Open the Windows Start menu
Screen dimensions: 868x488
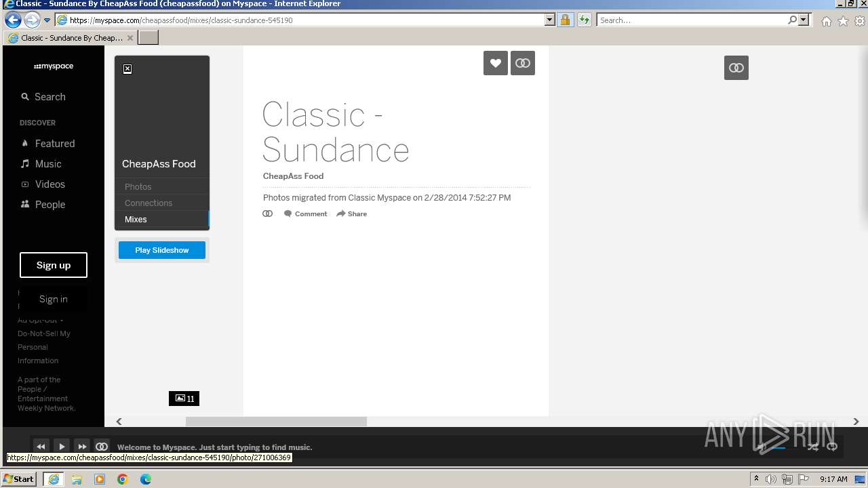tap(18, 479)
